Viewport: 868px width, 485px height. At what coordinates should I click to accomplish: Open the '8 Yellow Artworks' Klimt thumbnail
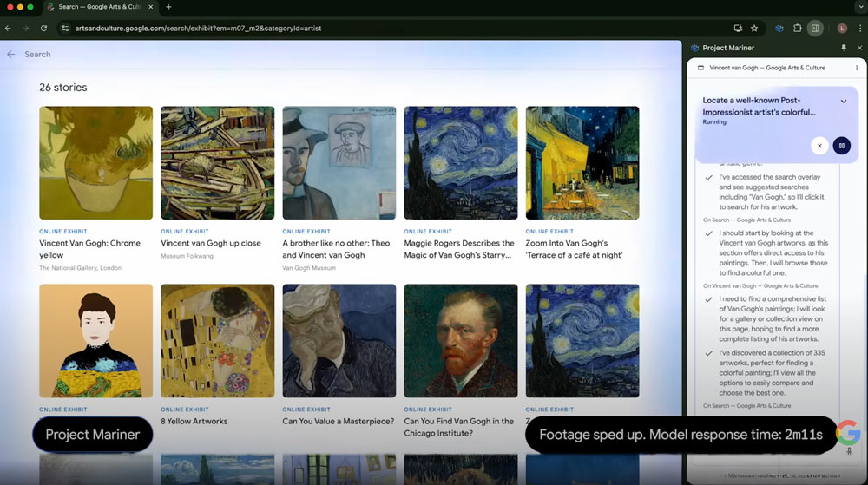(x=218, y=341)
